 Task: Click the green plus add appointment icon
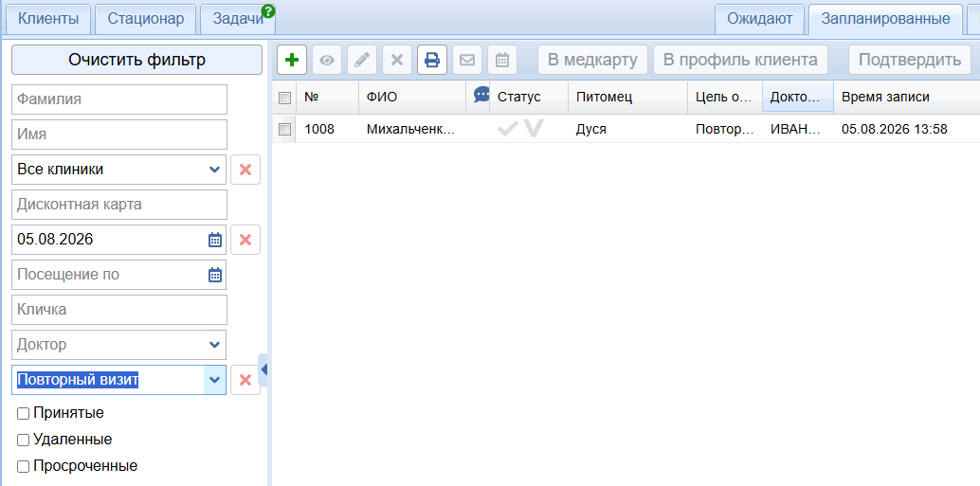pyautogui.click(x=291, y=60)
